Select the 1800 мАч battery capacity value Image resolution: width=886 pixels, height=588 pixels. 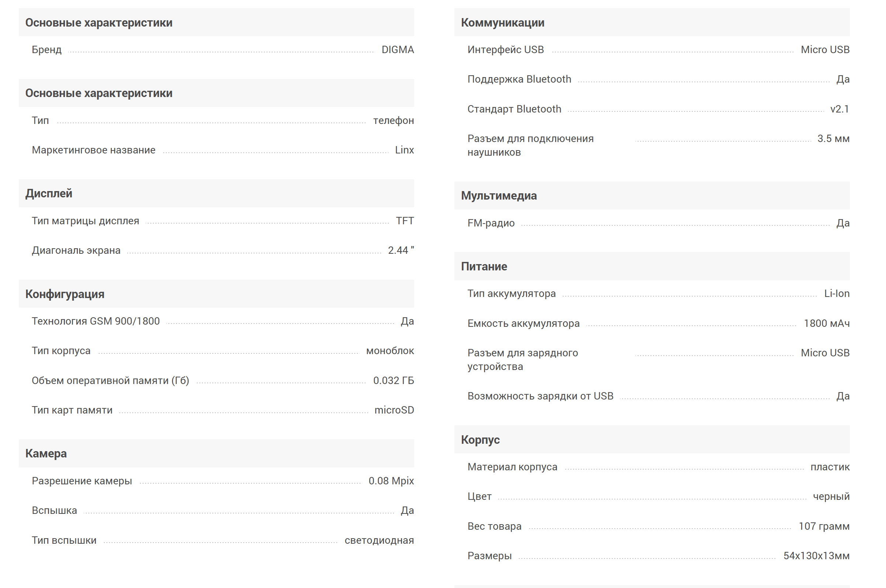pyautogui.click(x=826, y=323)
